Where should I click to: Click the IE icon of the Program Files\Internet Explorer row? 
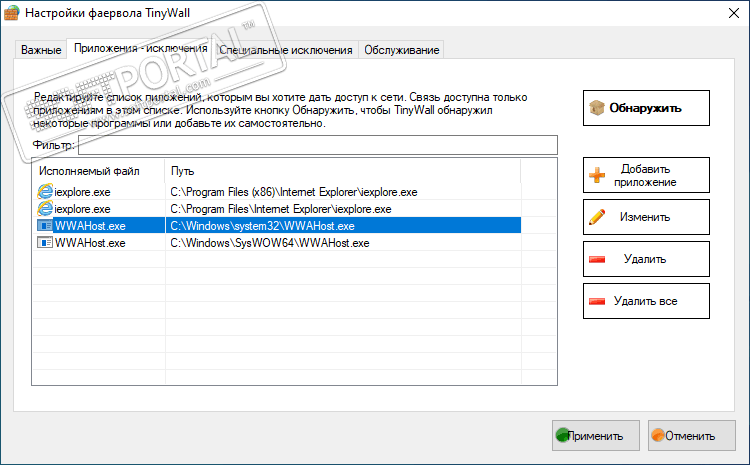click(x=45, y=209)
